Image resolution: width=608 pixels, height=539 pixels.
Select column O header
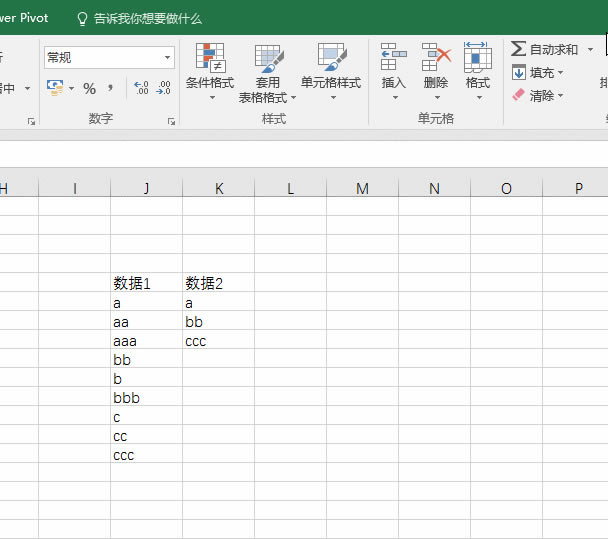coord(506,188)
